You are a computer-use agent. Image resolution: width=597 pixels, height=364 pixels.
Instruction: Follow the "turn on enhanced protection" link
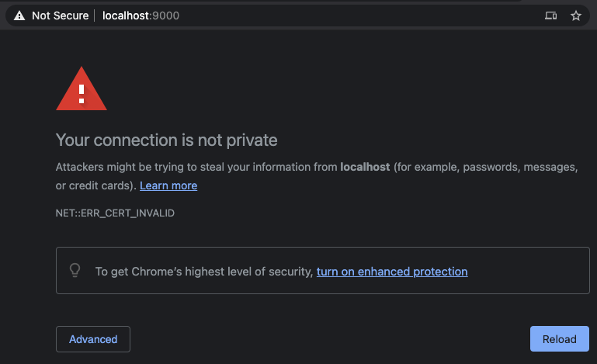(x=392, y=272)
